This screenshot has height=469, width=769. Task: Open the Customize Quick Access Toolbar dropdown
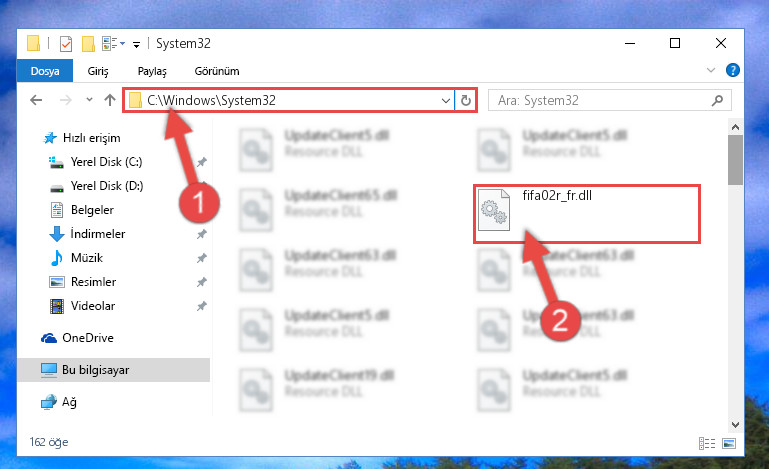click(x=136, y=45)
